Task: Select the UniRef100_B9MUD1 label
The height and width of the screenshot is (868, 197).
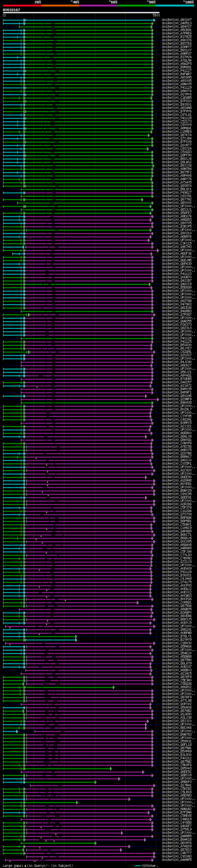Action: [176, 67]
